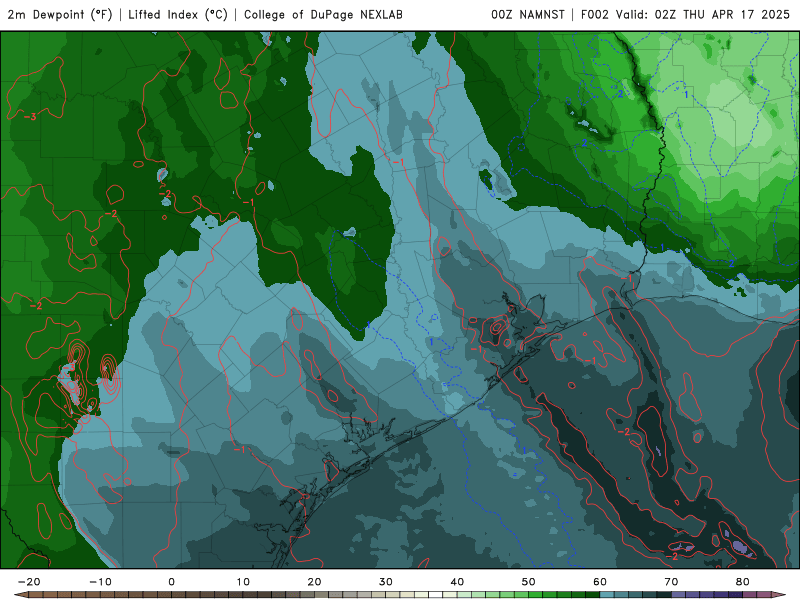Image resolution: width=800 pixels, height=600 pixels.
Task: Click the "00Z NAMNST" model run label
Action: coord(528,14)
